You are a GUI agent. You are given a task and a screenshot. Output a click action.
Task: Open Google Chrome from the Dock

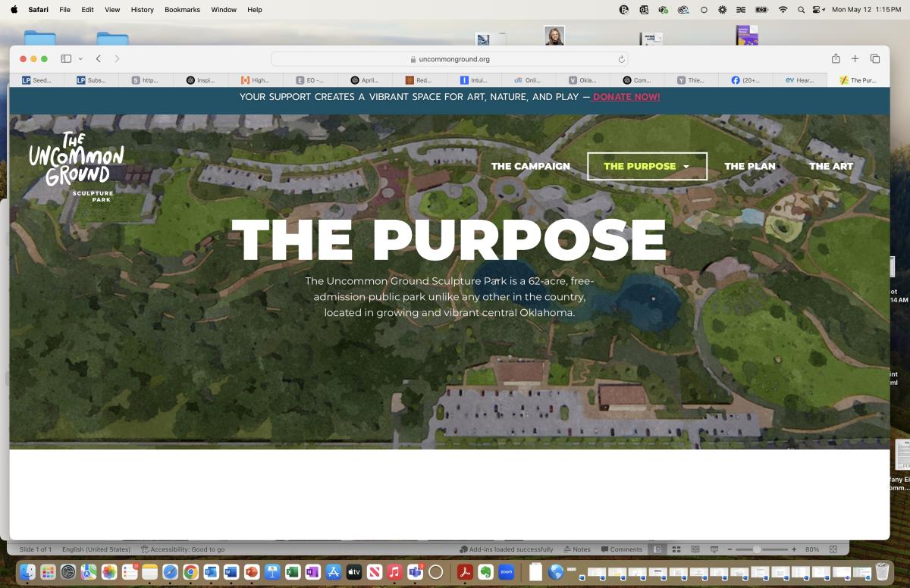click(190, 572)
